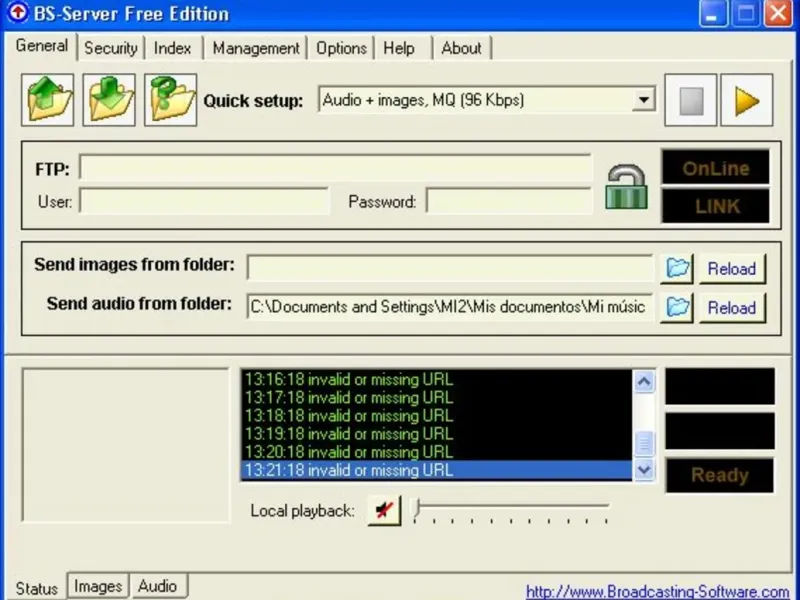The width and height of the screenshot is (800, 600).
Task: Open the Quick setup dropdown
Action: pos(644,100)
